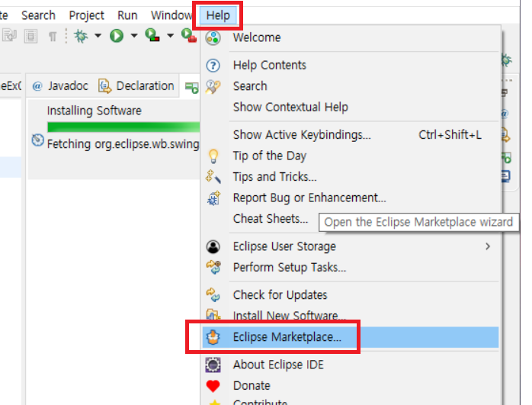Toggle the word wrap toolbar icon
Image resolution: width=532 pixels, height=405 pixels.
coord(9,36)
